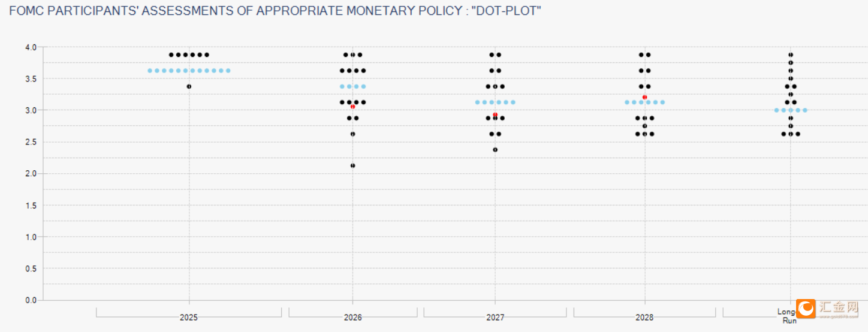Click the 1.0 y-axis label
868x332 pixels.
click(31, 237)
